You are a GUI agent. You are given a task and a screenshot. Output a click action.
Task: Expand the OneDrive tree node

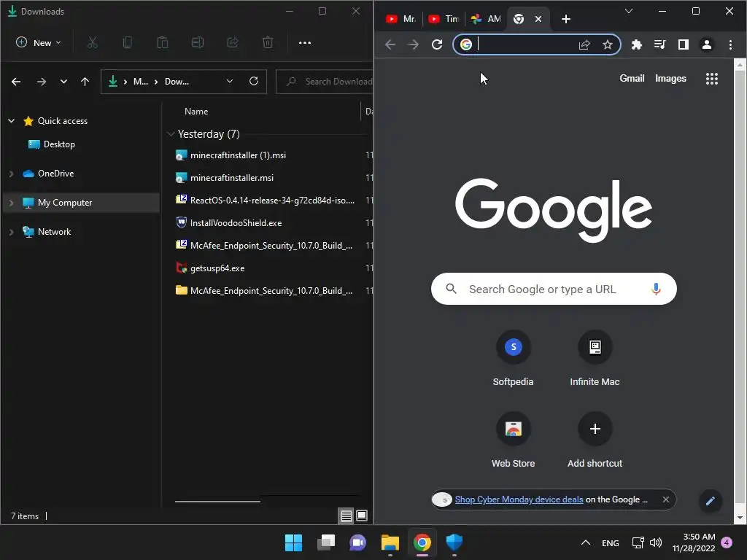pos(12,174)
